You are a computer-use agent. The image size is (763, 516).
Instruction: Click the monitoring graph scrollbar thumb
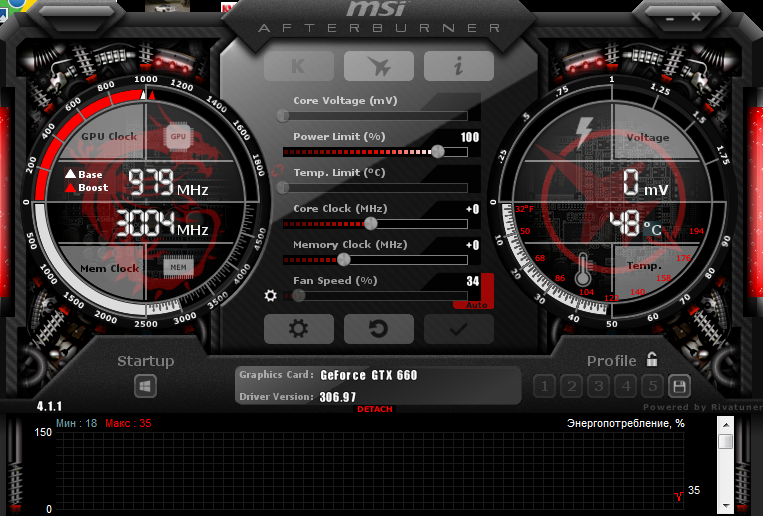[x=726, y=442]
